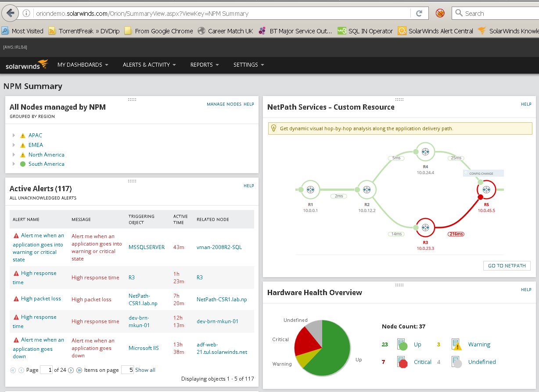Click the R1 router node icon

(x=311, y=189)
